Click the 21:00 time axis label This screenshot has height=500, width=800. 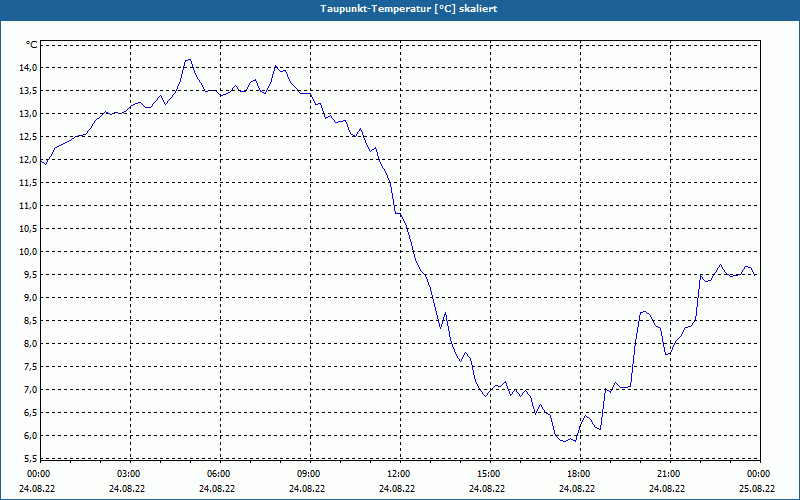668,474
